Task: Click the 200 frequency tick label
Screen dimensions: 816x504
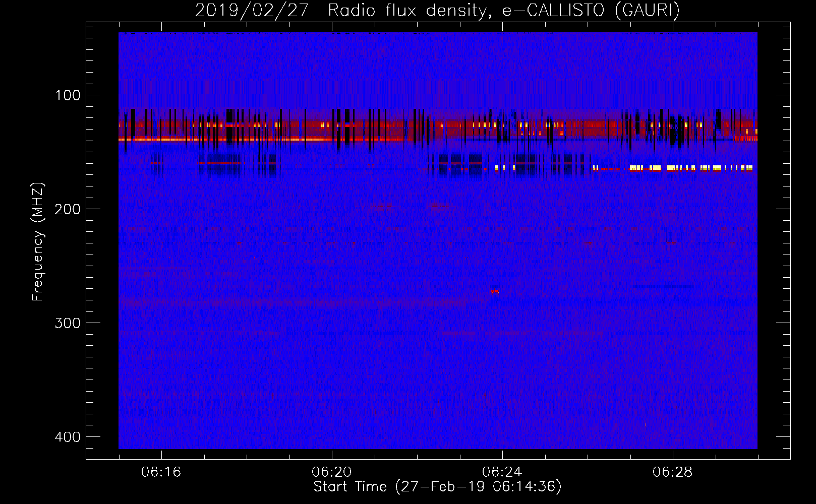Action: 68,209
